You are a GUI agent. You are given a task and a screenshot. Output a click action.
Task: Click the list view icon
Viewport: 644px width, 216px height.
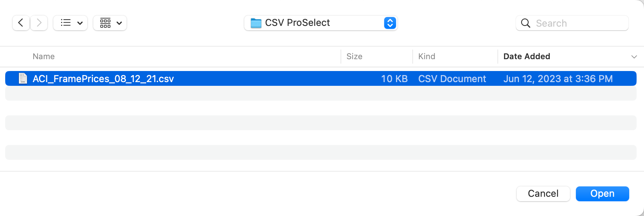[66, 23]
